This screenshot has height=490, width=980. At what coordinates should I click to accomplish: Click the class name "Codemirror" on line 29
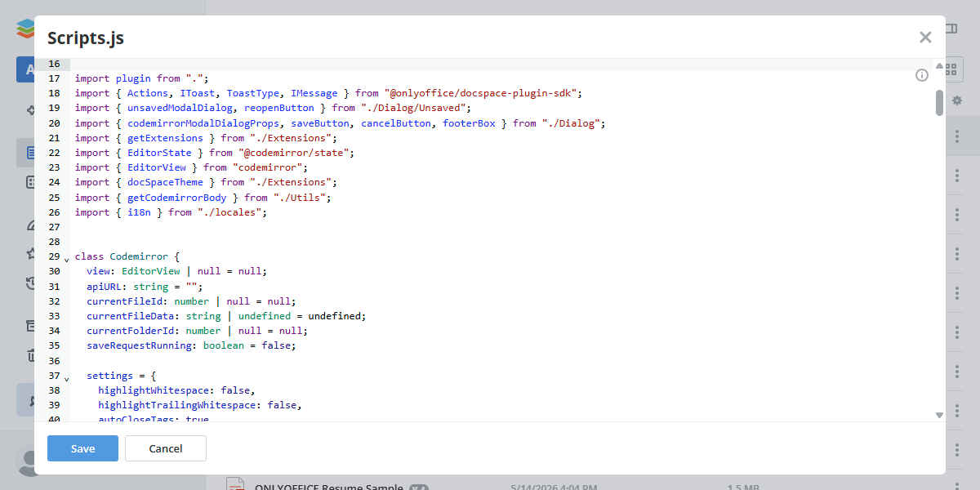(x=139, y=256)
